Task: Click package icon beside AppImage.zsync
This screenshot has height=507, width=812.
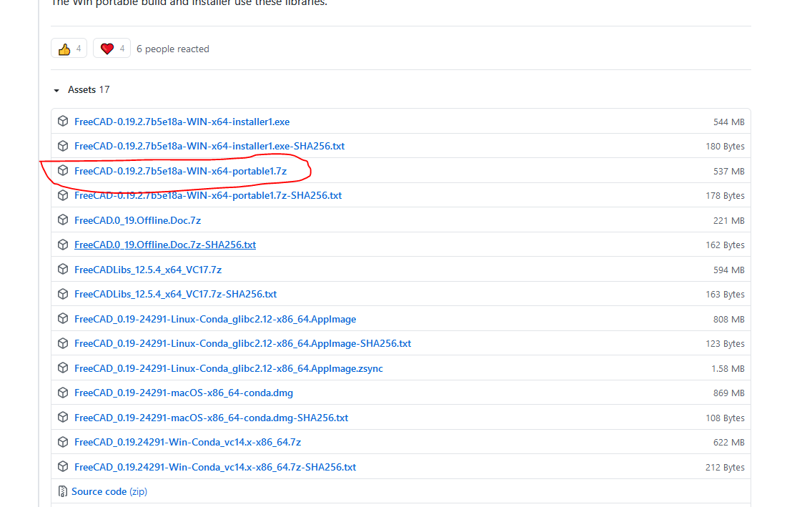Action: pyautogui.click(x=63, y=368)
